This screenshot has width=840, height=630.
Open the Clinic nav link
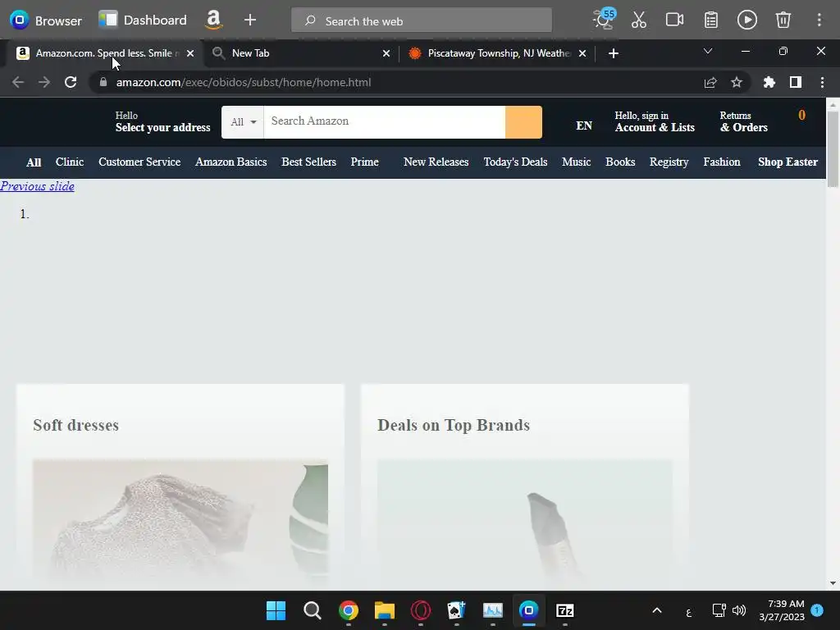pos(70,162)
